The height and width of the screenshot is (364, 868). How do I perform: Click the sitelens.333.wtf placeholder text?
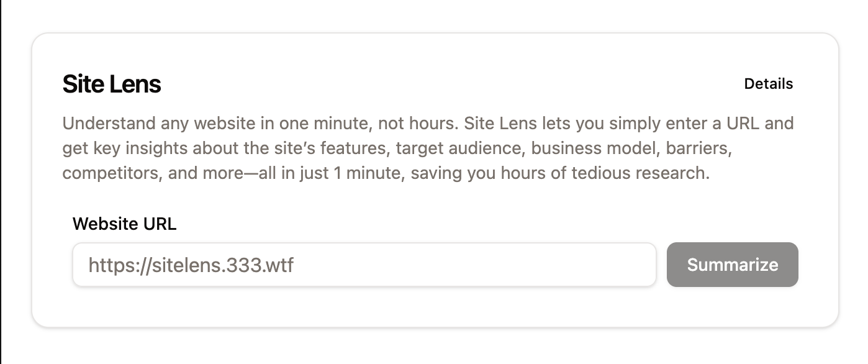191,265
